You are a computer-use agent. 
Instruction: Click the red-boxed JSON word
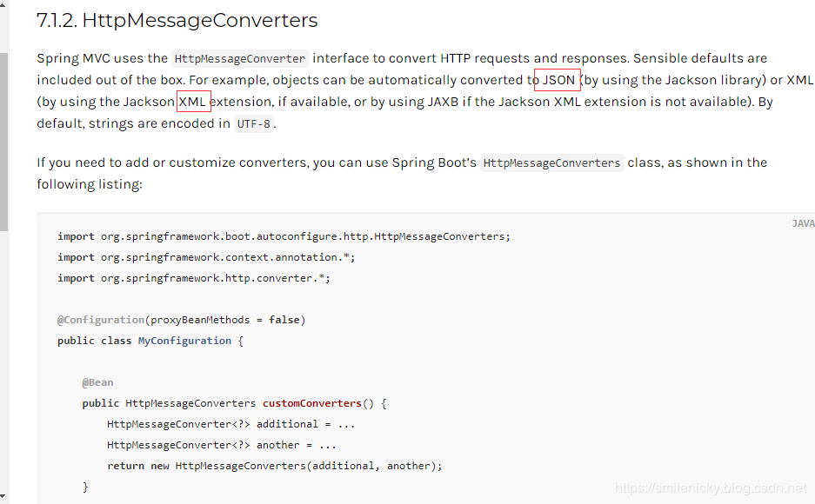tap(558, 80)
